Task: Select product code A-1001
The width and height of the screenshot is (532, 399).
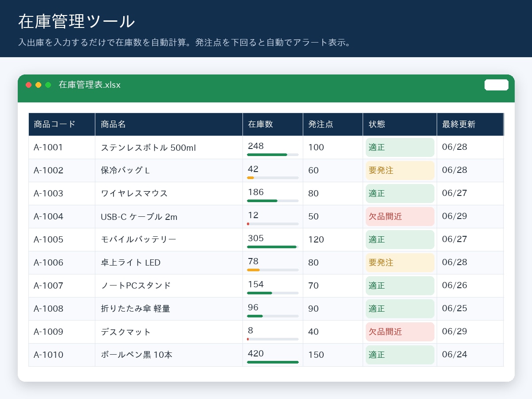Action: 49,148
